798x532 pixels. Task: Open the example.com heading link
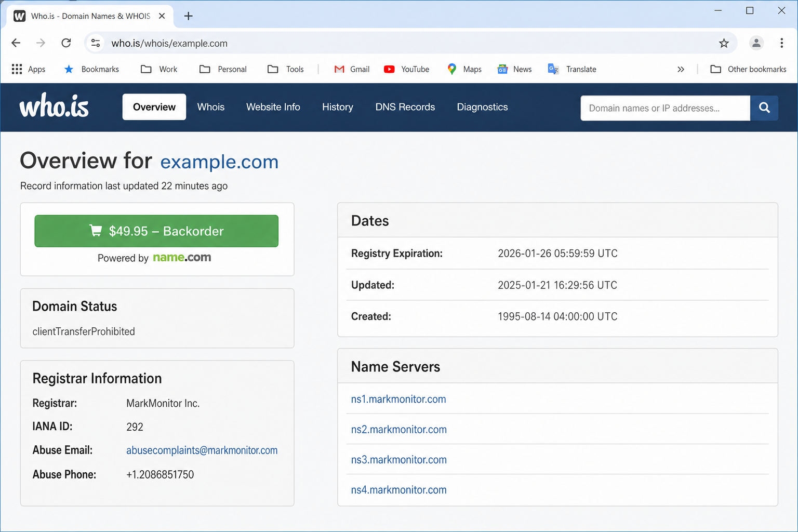(219, 162)
